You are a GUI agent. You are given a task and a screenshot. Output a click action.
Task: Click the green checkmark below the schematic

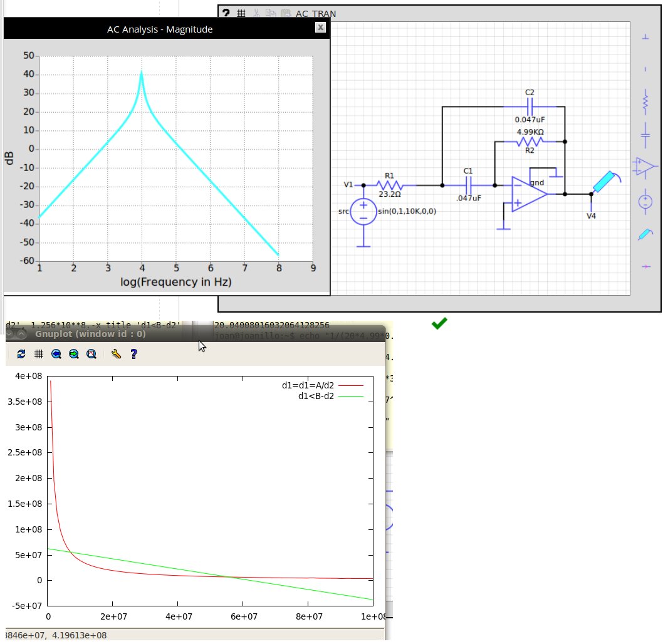click(440, 323)
